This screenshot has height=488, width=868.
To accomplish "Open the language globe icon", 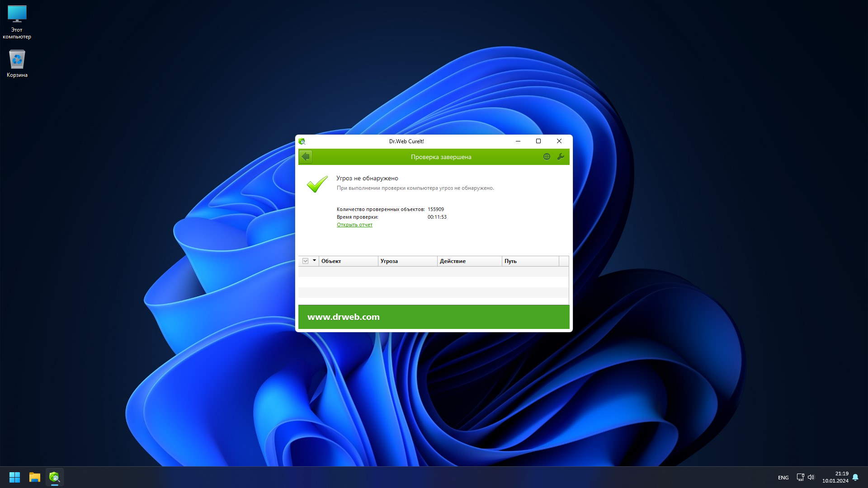I will point(547,157).
